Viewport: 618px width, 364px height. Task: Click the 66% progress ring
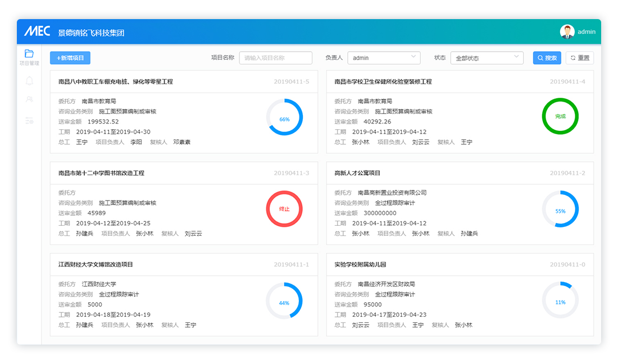[x=284, y=117]
